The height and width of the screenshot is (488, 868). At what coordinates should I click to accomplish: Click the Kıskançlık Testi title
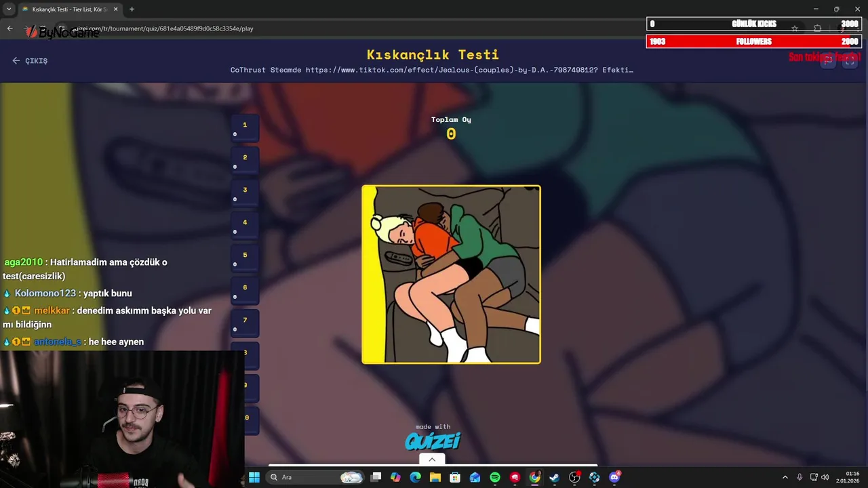click(x=433, y=54)
